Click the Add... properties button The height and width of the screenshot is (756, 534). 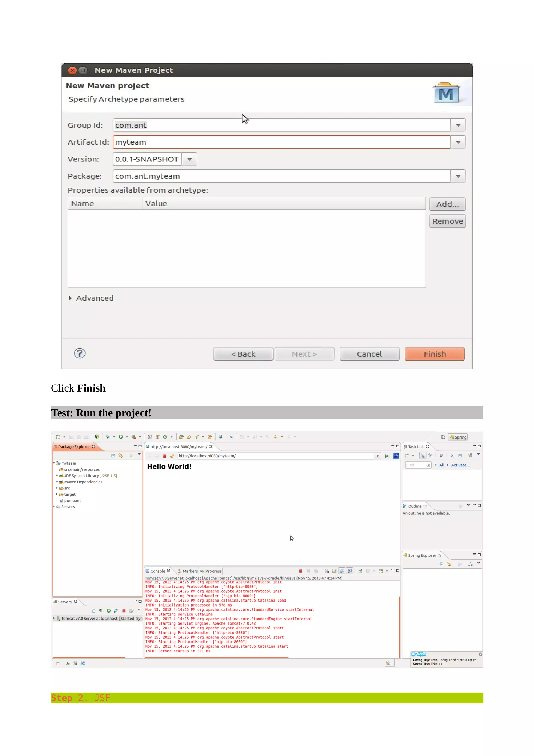click(x=447, y=204)
